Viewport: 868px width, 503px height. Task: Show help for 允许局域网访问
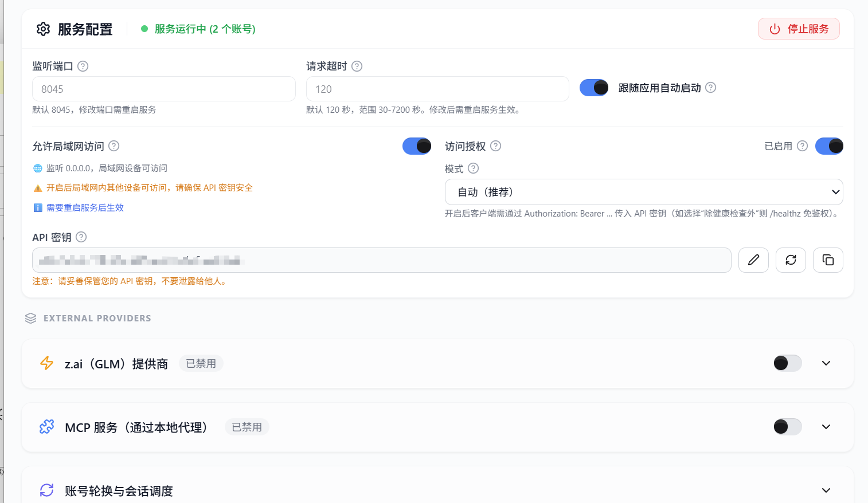pyautogui.click(x=114, y=146)
